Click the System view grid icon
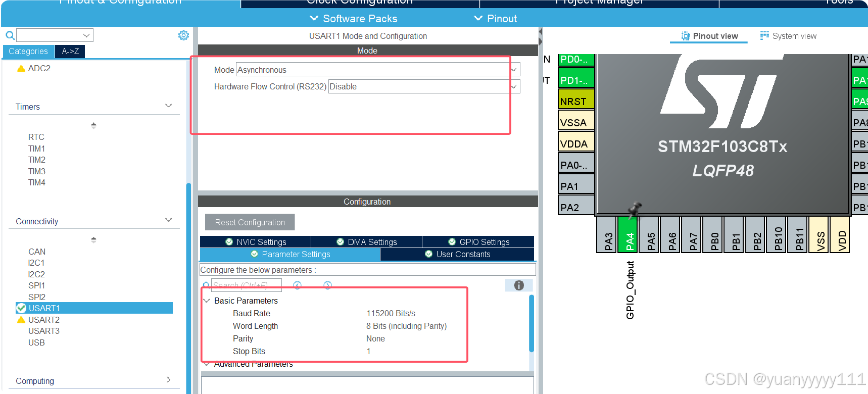This screenshot has height=394, width=868. pos(764,35)
